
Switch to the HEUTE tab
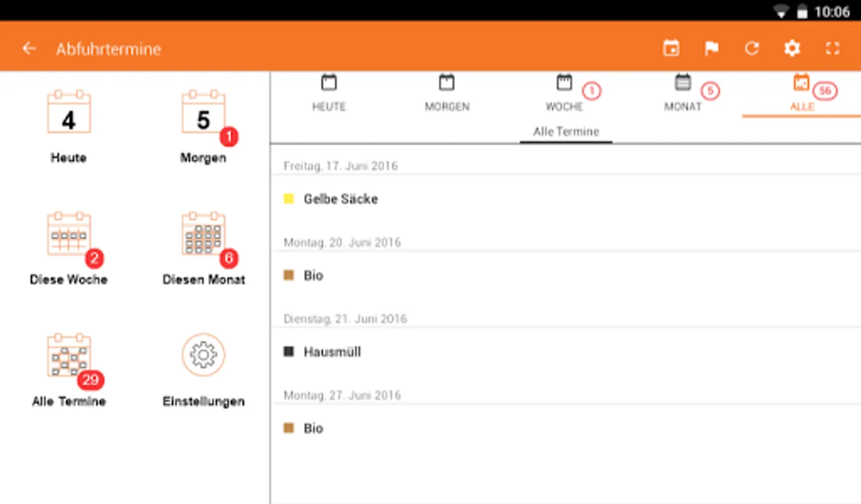point(329,94)
